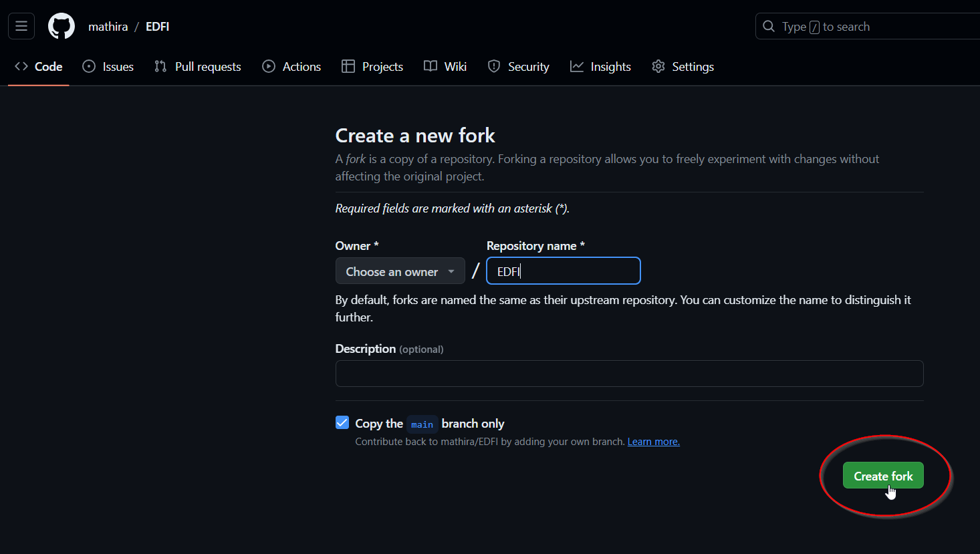The image size is (980, 554).
Task: Open the Pull requests tab
Action: pyautogui.click(x=198, y=67)
